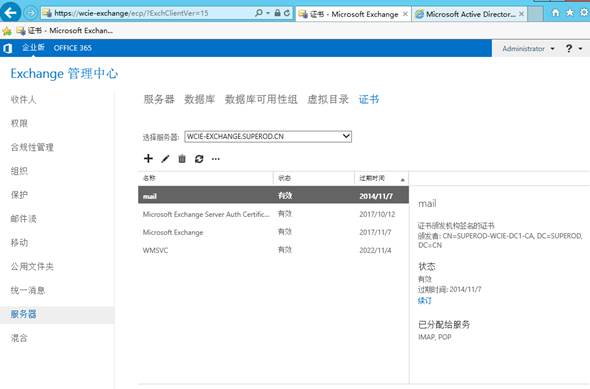The width and height of the screenshot is (590, 389).
Task: Click the 2017/10/12 expiration date cell
Action: (377, 214)
